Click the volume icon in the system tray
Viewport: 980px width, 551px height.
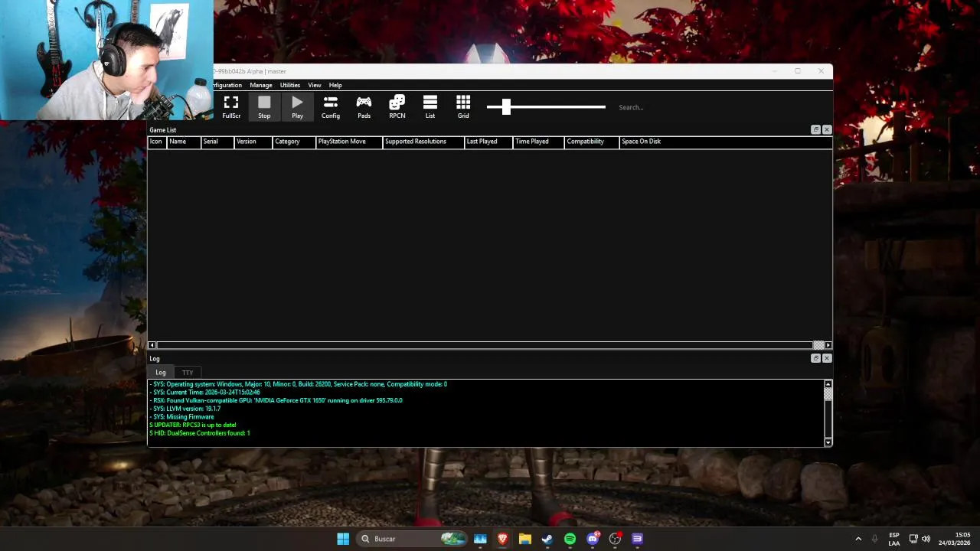(x=926, y=539)
